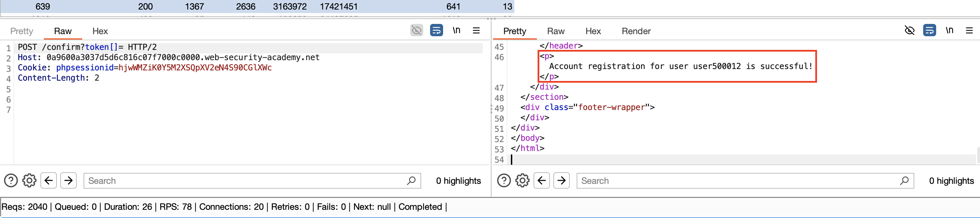Toggle word wrap in request panel

tap(436, 30)
